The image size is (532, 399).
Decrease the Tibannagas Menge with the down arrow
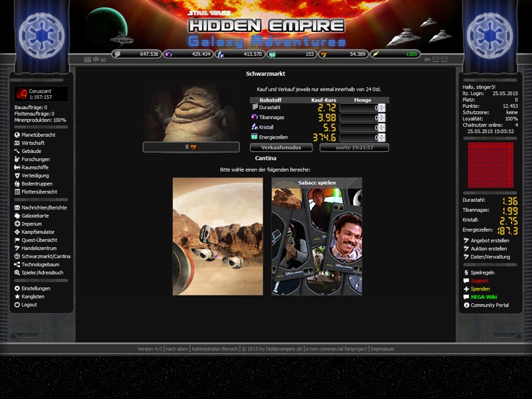pos(382,120)
